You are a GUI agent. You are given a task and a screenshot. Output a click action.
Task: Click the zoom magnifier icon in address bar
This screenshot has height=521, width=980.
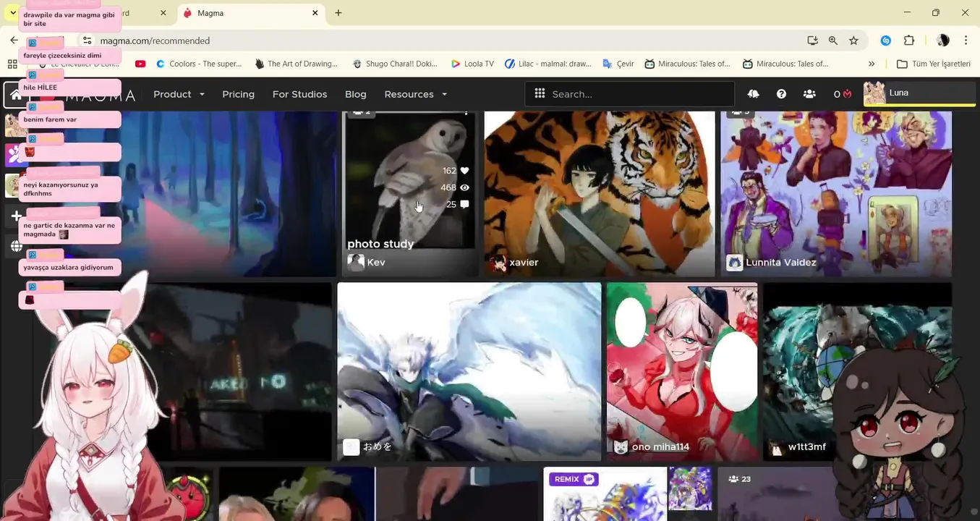[x=833, y=41]
